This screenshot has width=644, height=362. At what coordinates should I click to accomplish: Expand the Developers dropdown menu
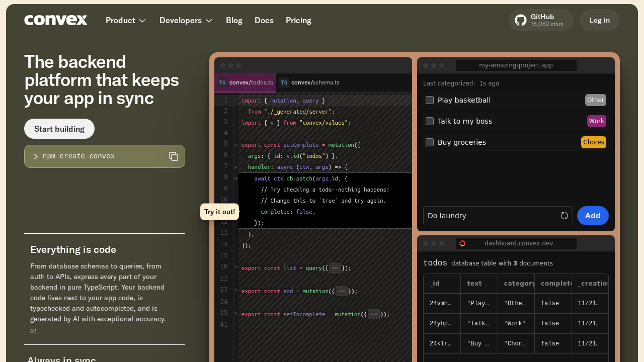pos(186,20)
